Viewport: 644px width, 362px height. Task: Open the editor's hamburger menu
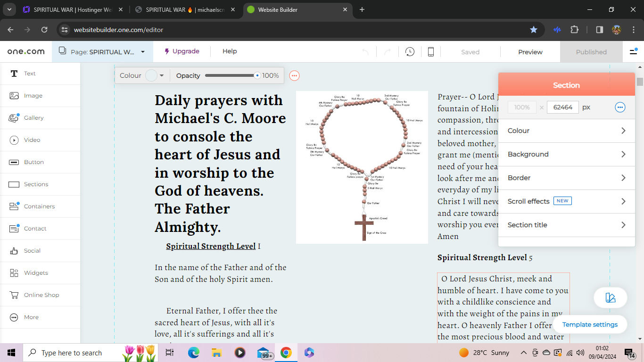[633, 51]
